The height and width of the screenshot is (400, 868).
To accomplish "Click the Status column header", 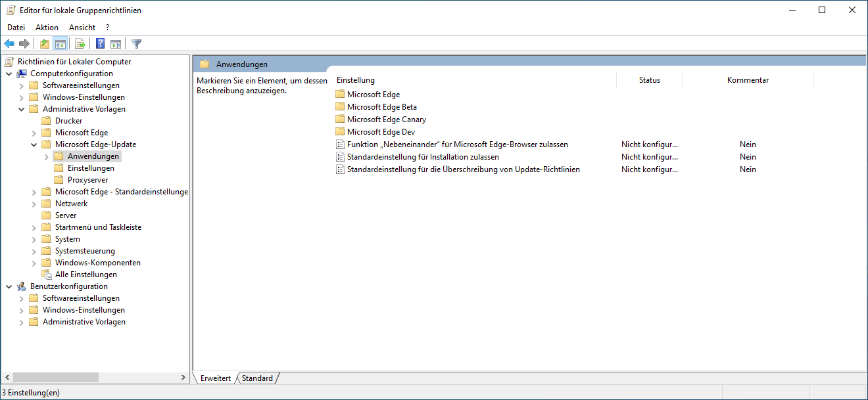I will (649, 80).
